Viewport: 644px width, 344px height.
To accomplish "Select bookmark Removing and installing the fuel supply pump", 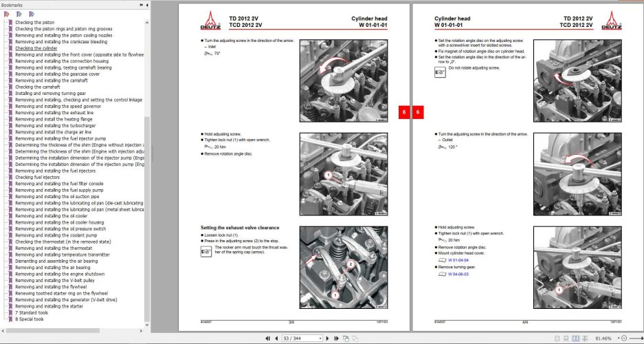I will coord(59,190).
